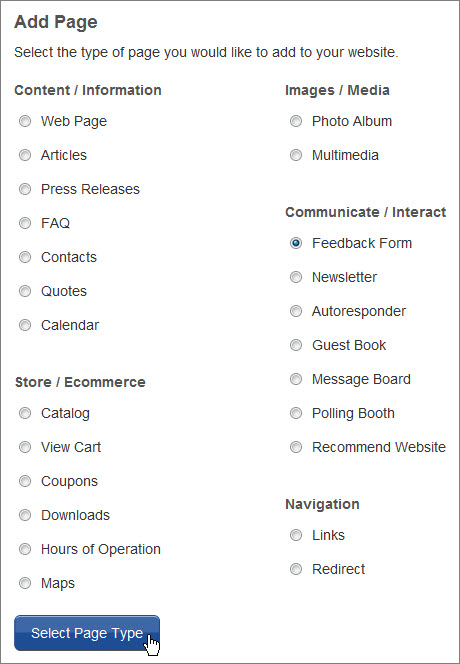Screen dimensions: 460x664
Task: Select the Guest Book option
Action: (x=296, y=345)
